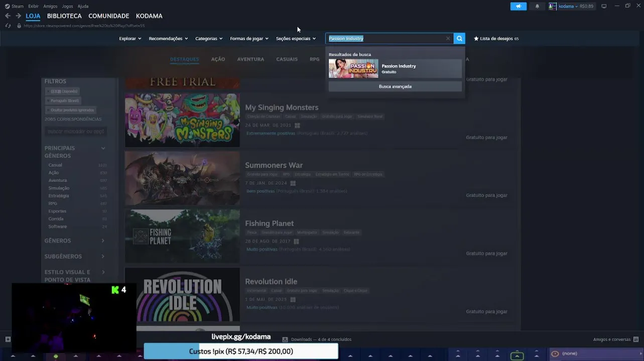Open the My Singing Monsters title

tap(282, 107)
